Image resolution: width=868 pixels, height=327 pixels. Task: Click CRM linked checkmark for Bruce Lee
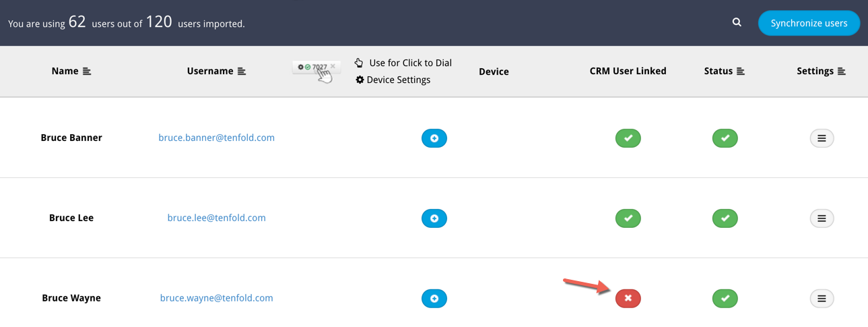pyautogui.click(x=628, y=218)
